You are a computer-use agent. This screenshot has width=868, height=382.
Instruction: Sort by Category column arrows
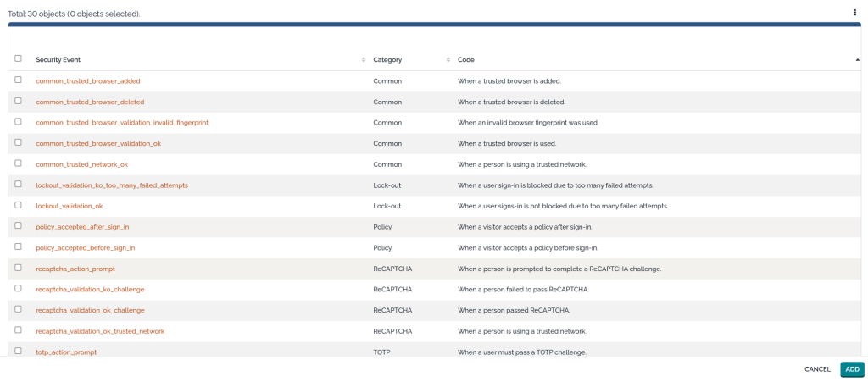448,60
